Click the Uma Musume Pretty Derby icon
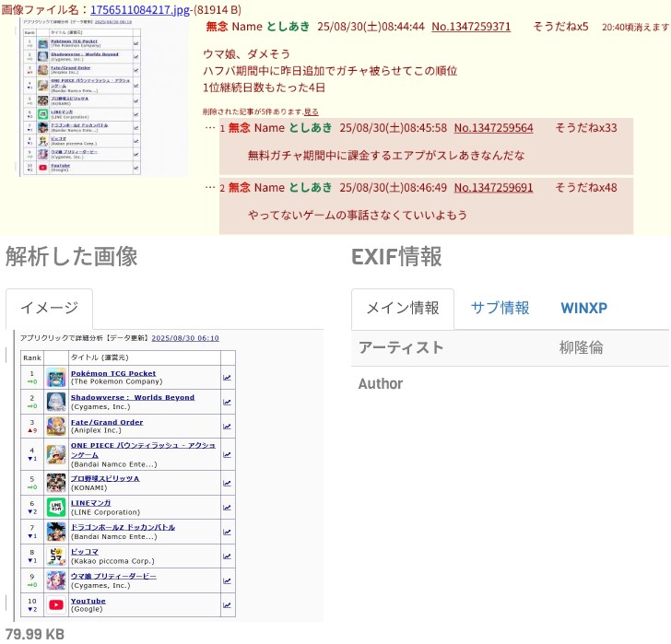 tap(55, 580)
